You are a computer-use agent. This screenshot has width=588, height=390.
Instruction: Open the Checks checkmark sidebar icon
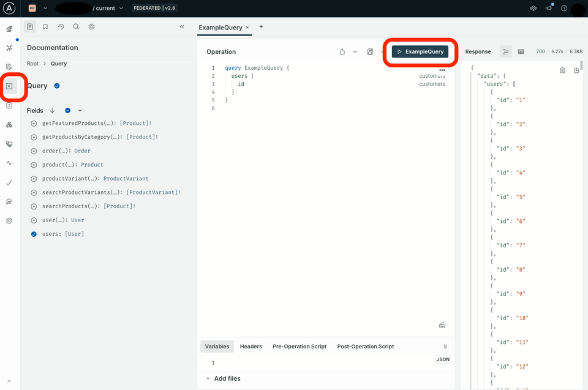(x=9, y=182)
